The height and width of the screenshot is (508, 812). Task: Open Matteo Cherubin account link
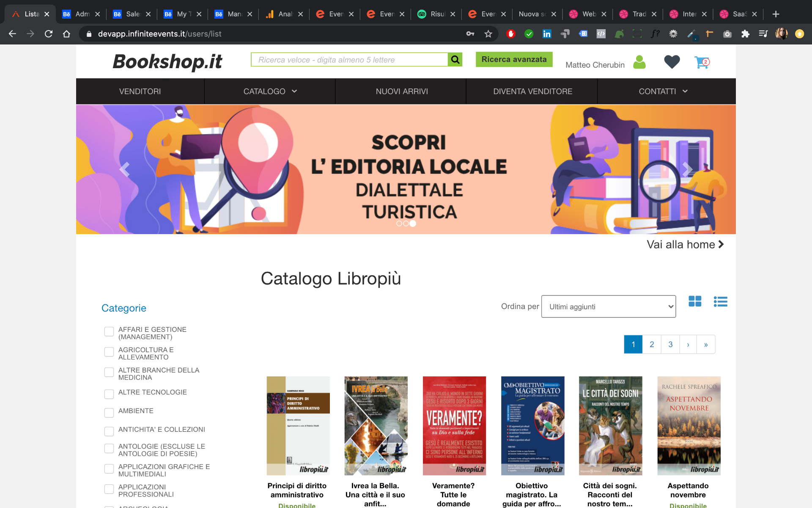click(595, 65)
